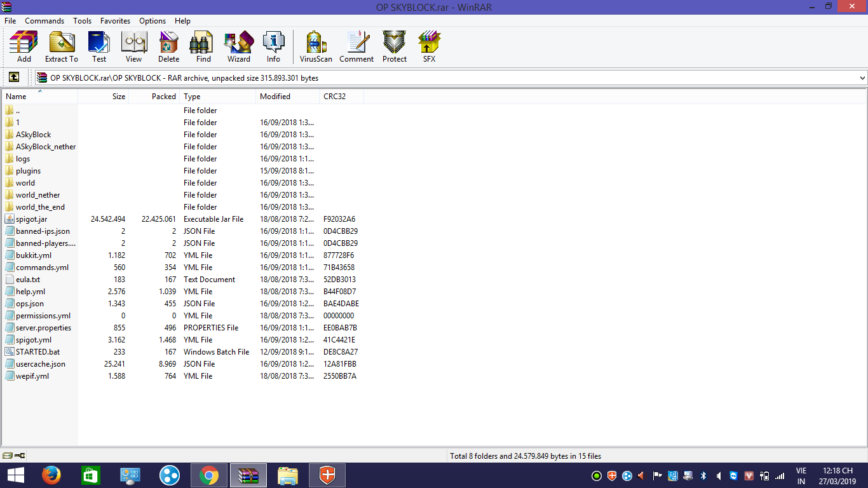Select the ASkyBlock_nether folder
The width and height of the screenshot is (868, 488).
pos(45,147)
